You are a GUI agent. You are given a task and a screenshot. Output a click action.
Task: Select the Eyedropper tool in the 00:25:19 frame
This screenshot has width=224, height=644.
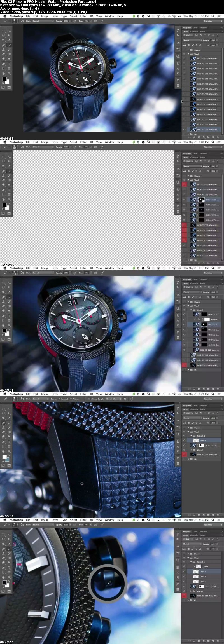click(9, 292)
